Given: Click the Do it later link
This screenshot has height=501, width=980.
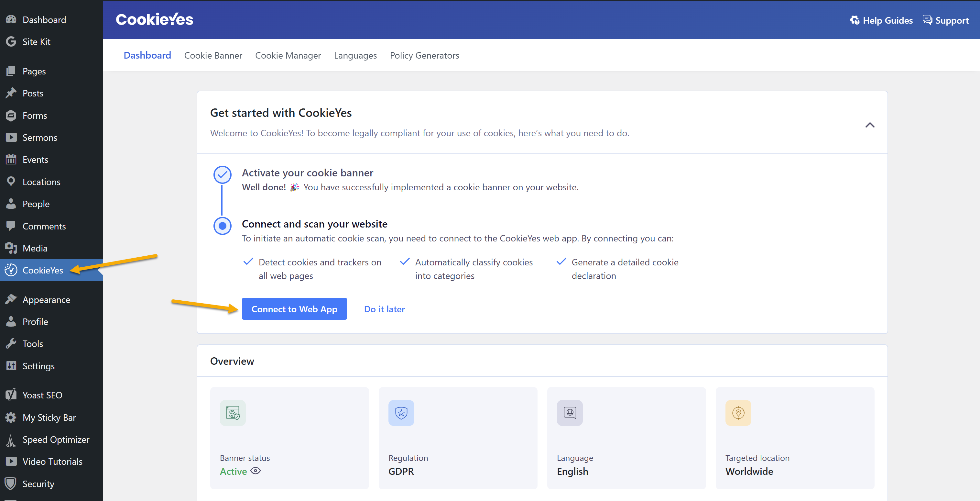Looking at the screenshot, I should (x=384, y=309).
